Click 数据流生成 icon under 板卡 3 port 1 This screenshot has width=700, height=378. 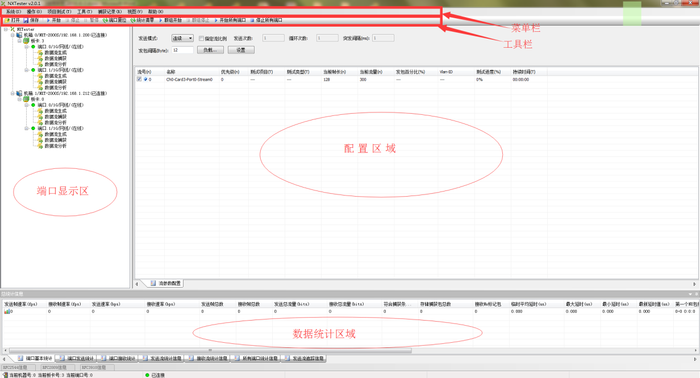click(x=40, y=76)
